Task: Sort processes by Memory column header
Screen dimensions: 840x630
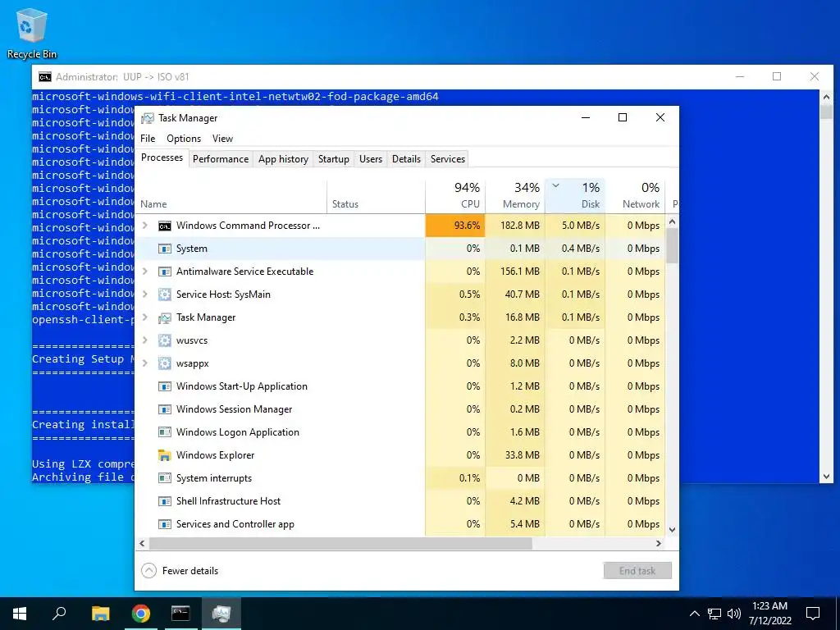Action: point(515,195)
